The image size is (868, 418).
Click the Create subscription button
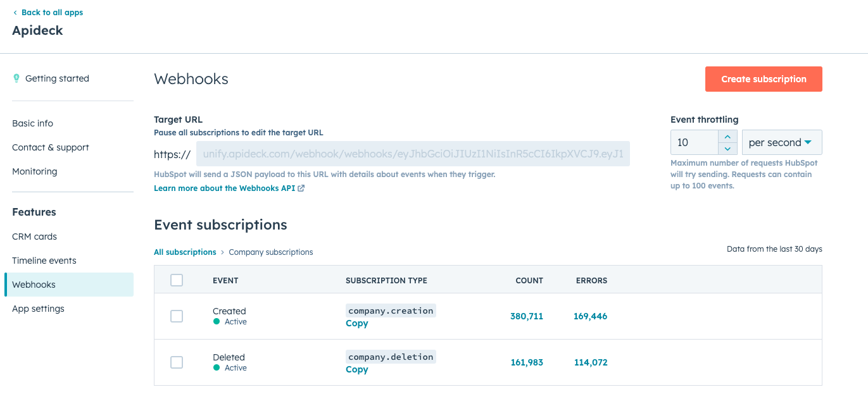(764, 79)
